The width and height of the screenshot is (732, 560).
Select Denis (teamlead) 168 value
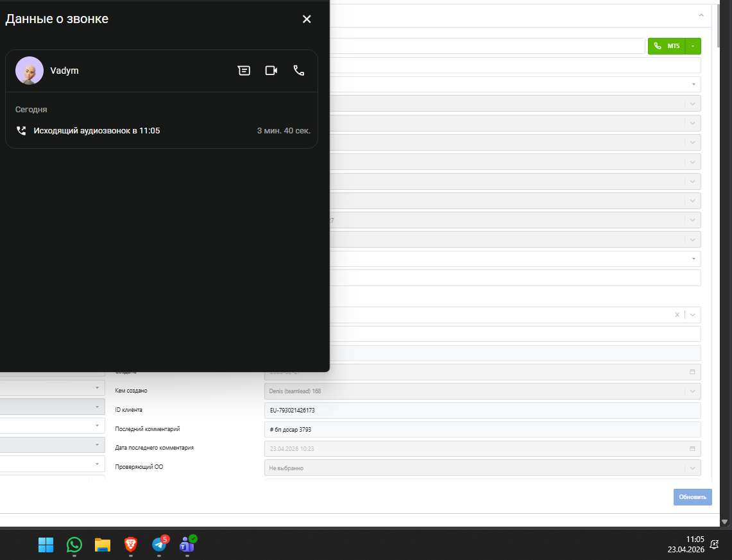[295, 391]
